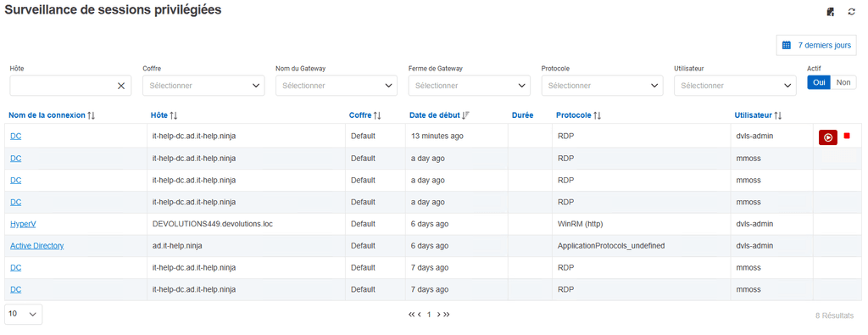Click into the Hôte filter text field
This screenshot has height=335, width=868.
(62, 86)
